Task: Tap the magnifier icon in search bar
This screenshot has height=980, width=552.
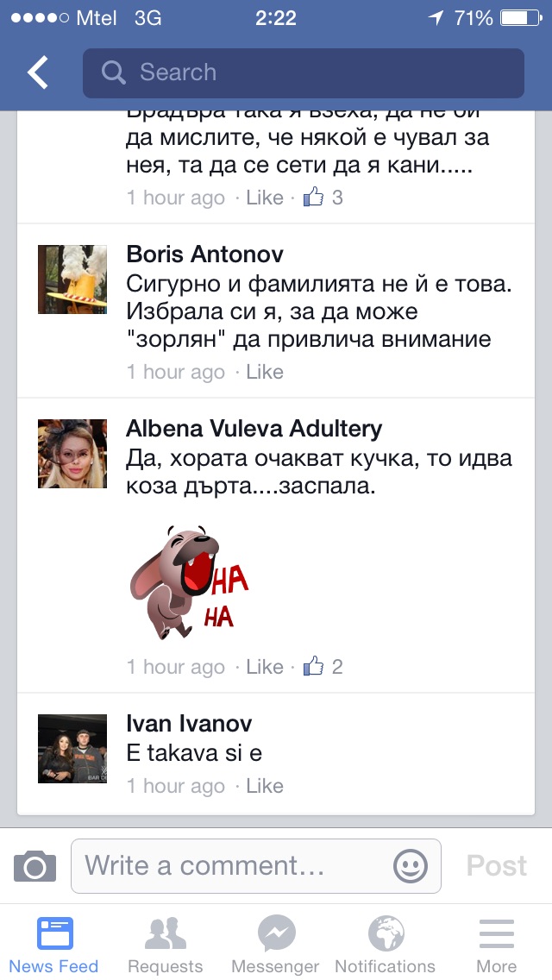Action: coord(113,72)
